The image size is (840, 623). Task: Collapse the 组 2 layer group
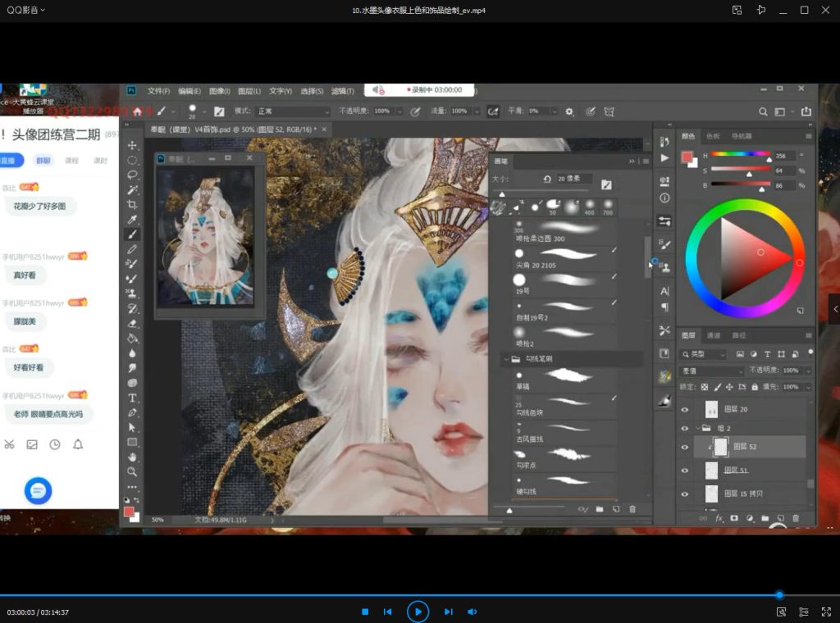696,428
